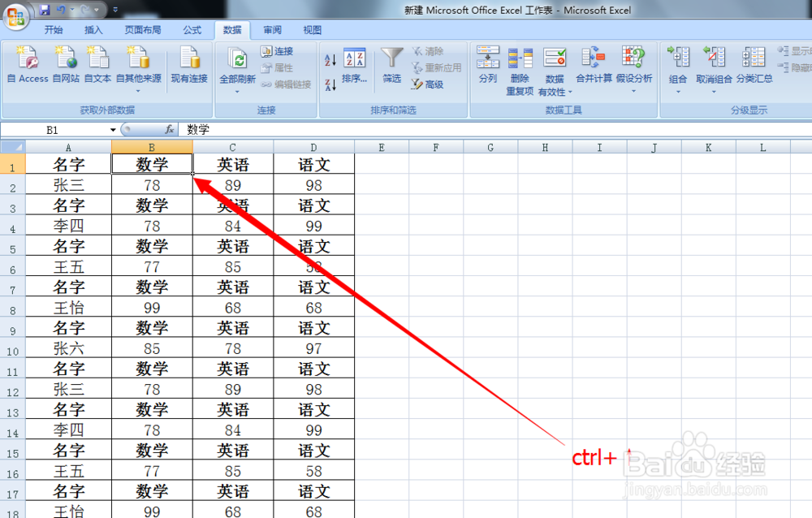Sort ascending A to Z
812x518 pixels.
click(x=330, y=59)
